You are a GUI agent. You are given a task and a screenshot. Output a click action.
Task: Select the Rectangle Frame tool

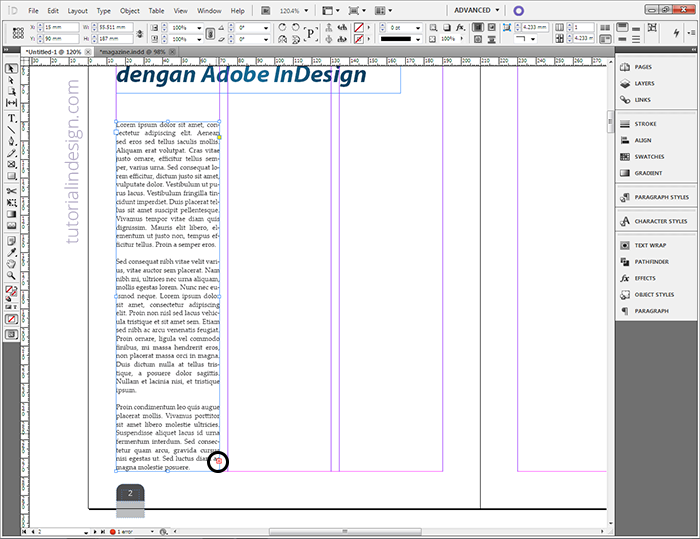[x=11, y=164]
